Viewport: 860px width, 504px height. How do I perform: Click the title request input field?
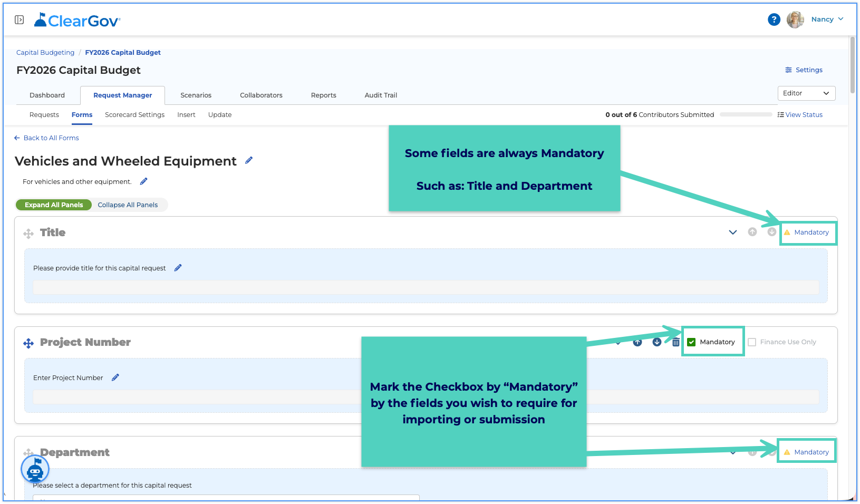(x=426, y=287)
